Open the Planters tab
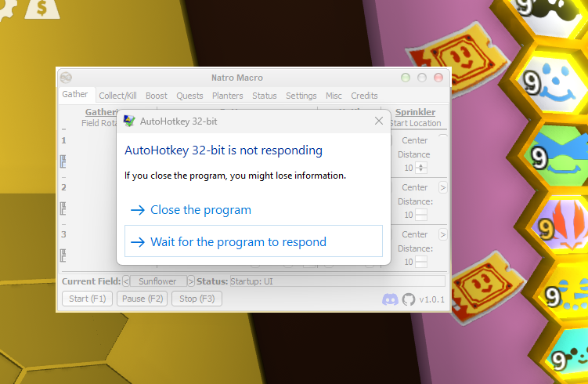588x384 pixels. [228, 96]
